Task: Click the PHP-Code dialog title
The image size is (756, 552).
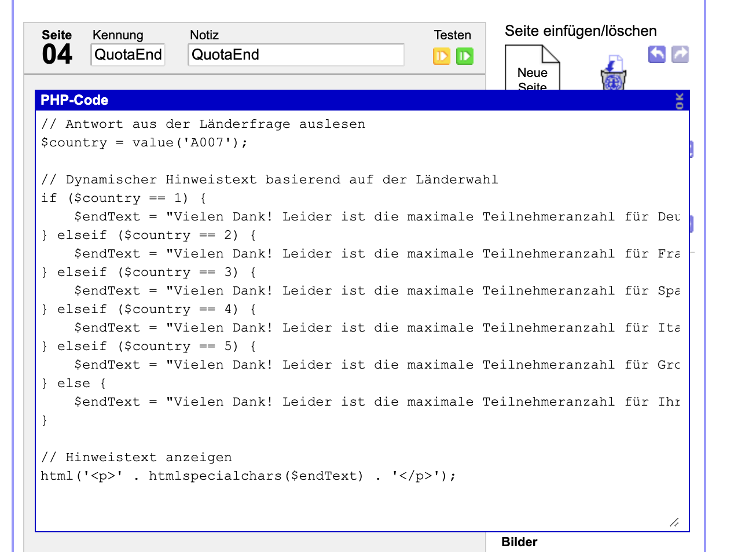Action: (x=75, y=100)
